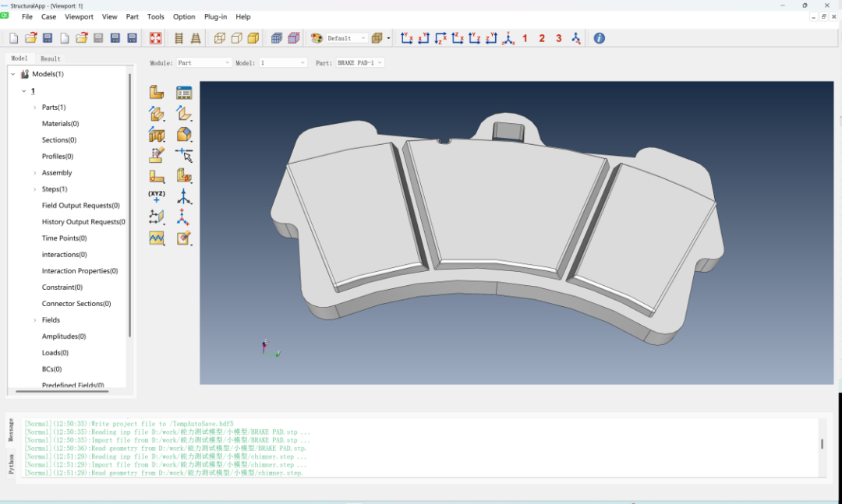Click the message log vertical scrollbar
The height and width of the screenshot is (504, 842).
pos(822,444)
